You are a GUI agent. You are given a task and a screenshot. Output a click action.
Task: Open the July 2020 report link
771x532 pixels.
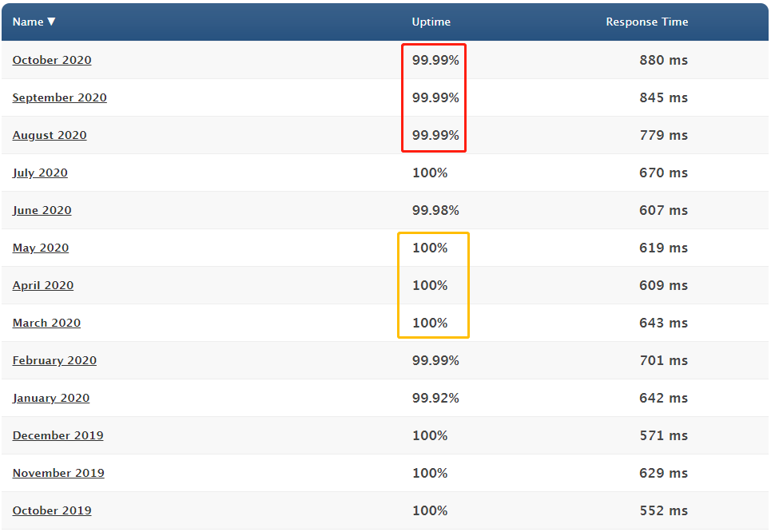[40, 173]
